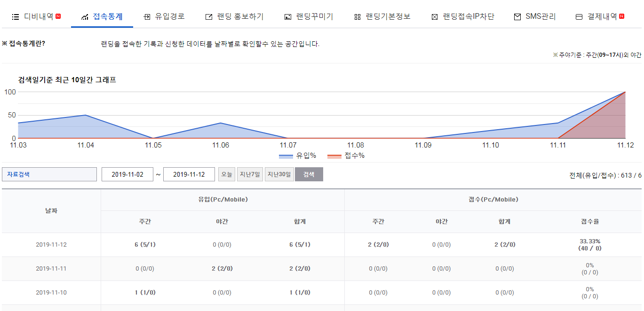This screenshot has height=311, width=644.
Task: Select the 지난30일 range button
Action: pyautogui.click(x=279, y=174)
